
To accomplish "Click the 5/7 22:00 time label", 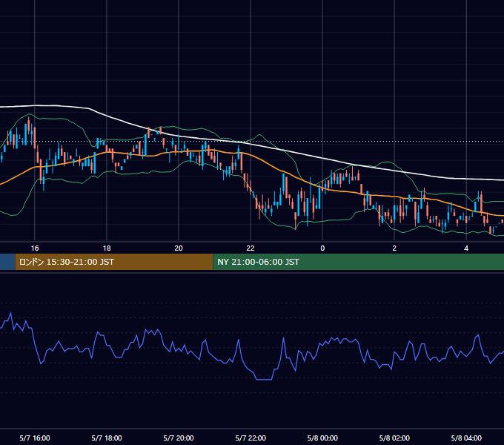I will coord(251,438).
